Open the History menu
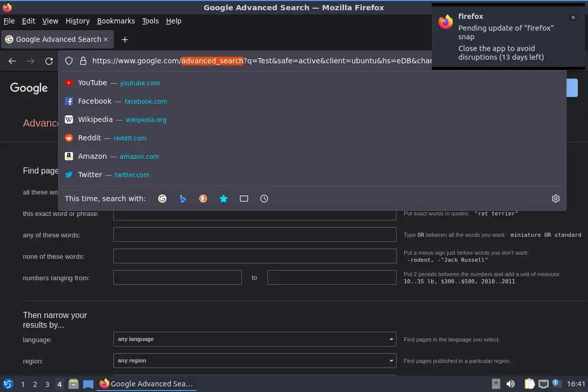The height and width of the screenshot is (392, 588). tap(78, 21)
